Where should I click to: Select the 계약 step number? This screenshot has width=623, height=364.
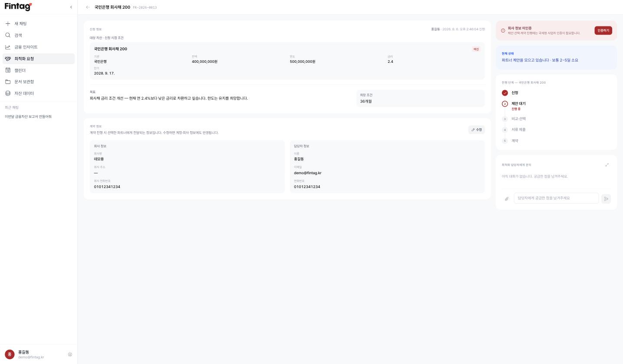pos(505,141)
